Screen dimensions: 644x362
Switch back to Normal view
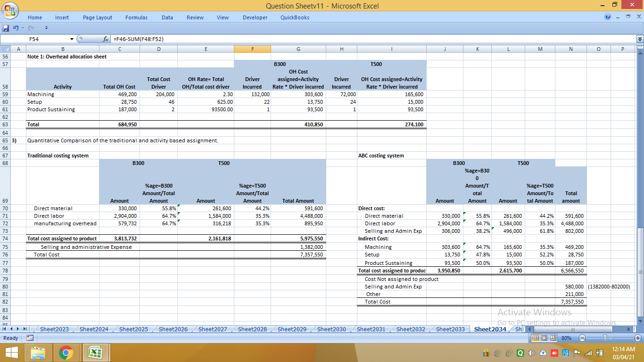(535, 337)
